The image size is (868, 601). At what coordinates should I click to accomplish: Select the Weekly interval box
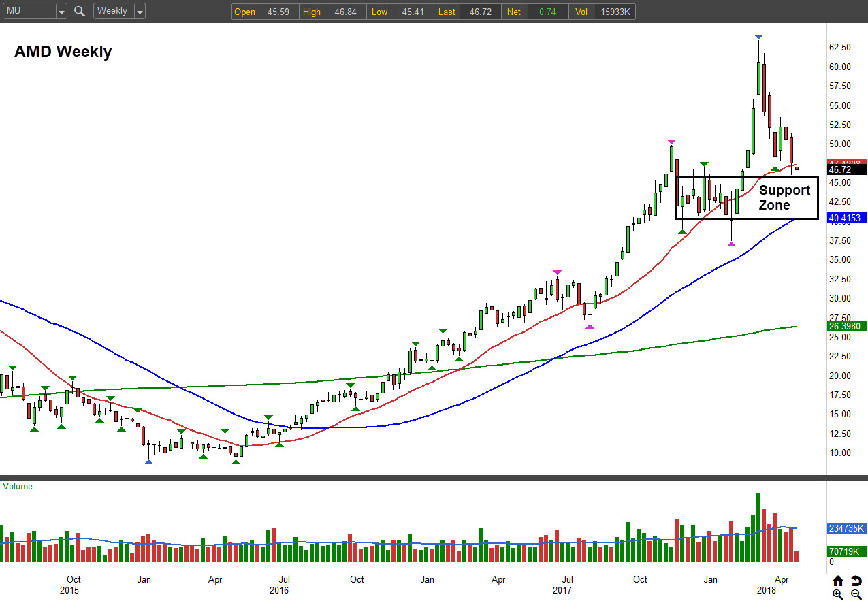click(113, 12)
